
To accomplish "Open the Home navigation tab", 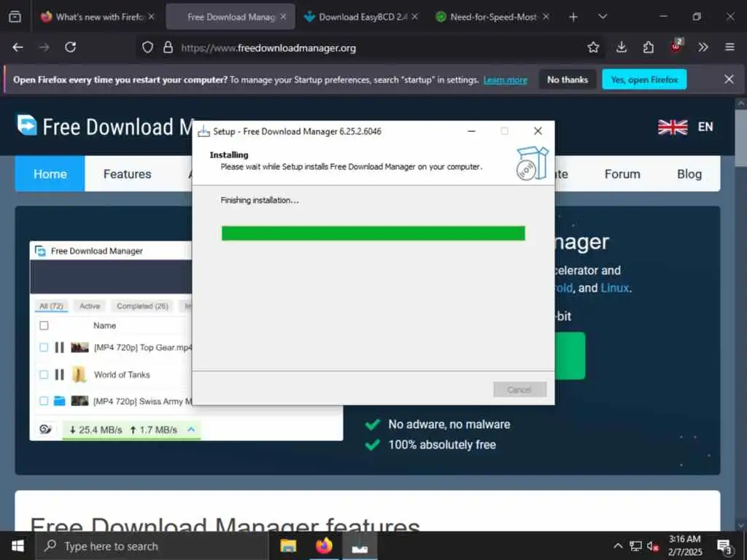I will (50, 174).
